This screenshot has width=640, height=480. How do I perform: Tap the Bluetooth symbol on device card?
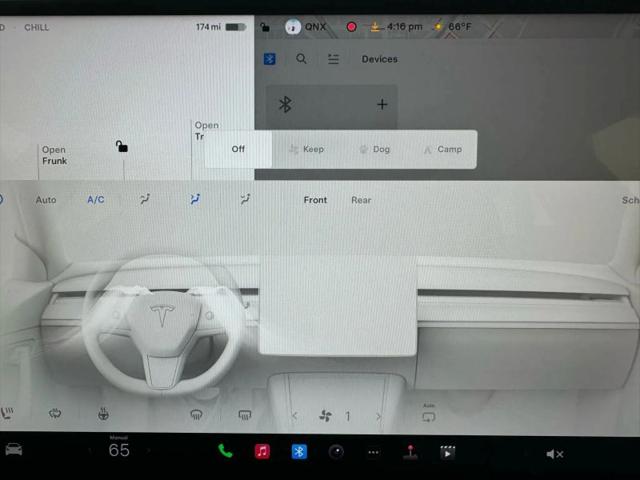pyautogui.click(x=285, y=104)
